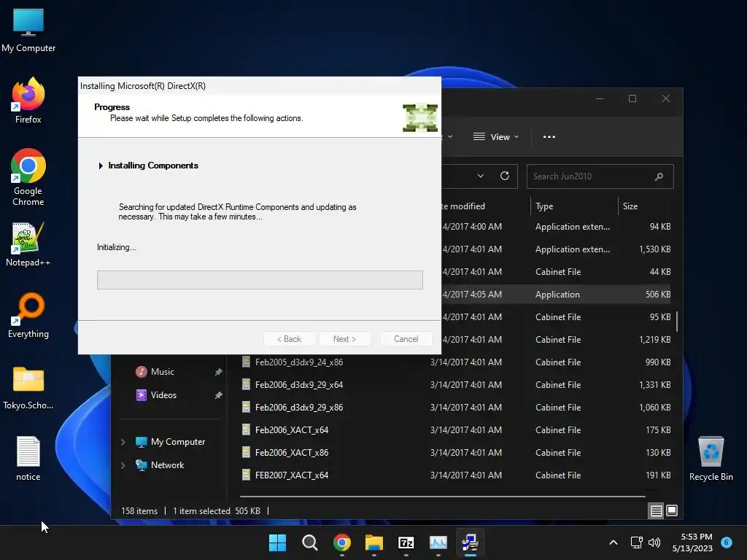Unpin Music using its pin icon
The image size is (747, 560).
[218, 372]
